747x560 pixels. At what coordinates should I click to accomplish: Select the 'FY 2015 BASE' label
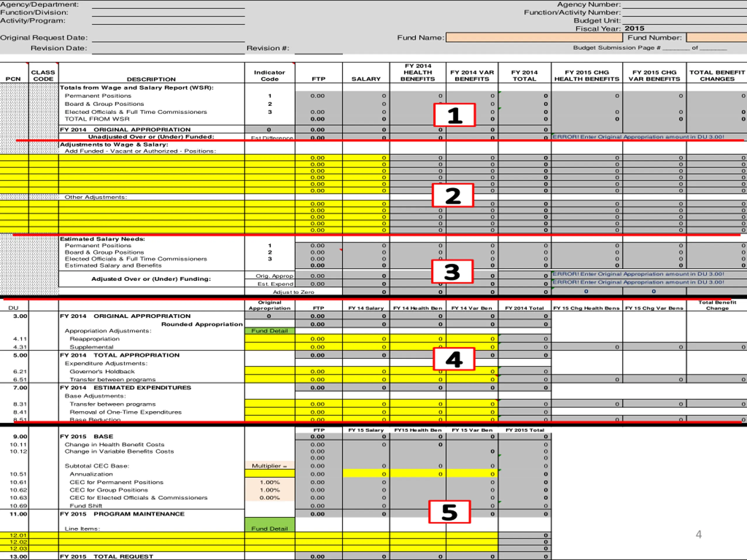click(86, 436)
